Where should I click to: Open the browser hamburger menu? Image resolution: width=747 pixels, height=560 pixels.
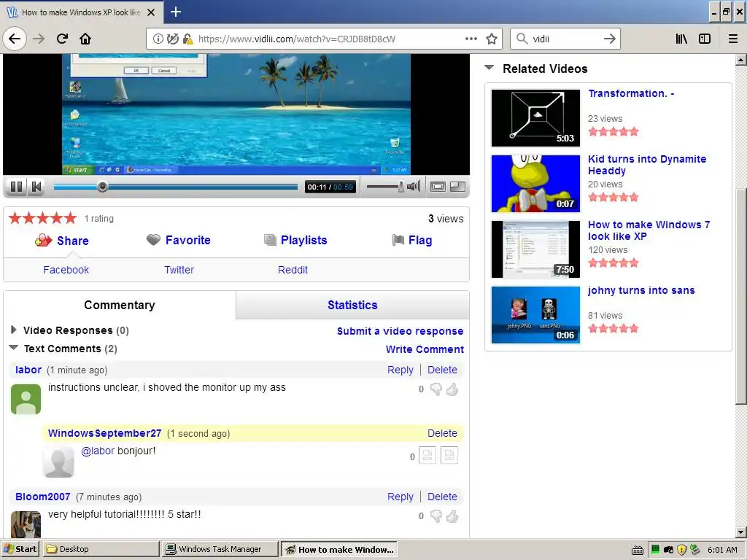pos(733,39)
